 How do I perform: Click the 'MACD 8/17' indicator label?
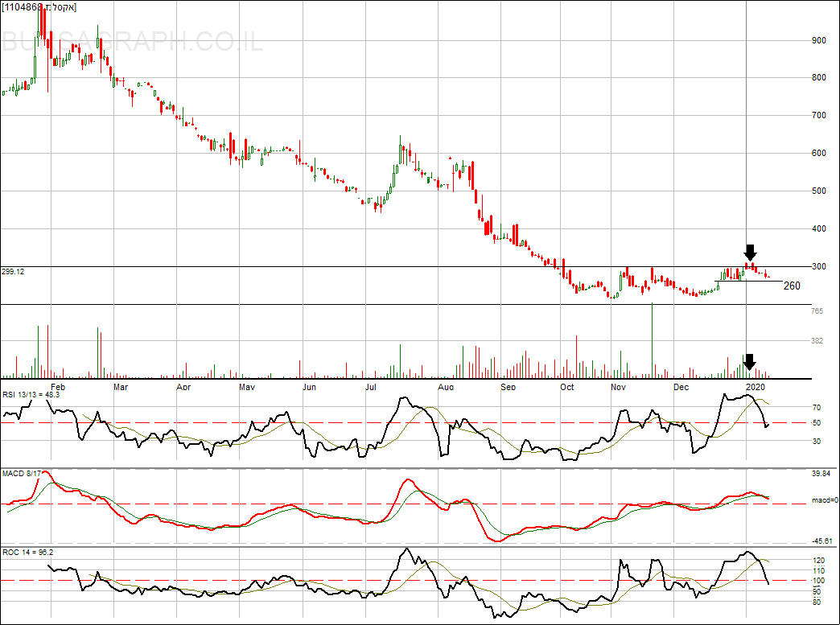coord(22,474)
